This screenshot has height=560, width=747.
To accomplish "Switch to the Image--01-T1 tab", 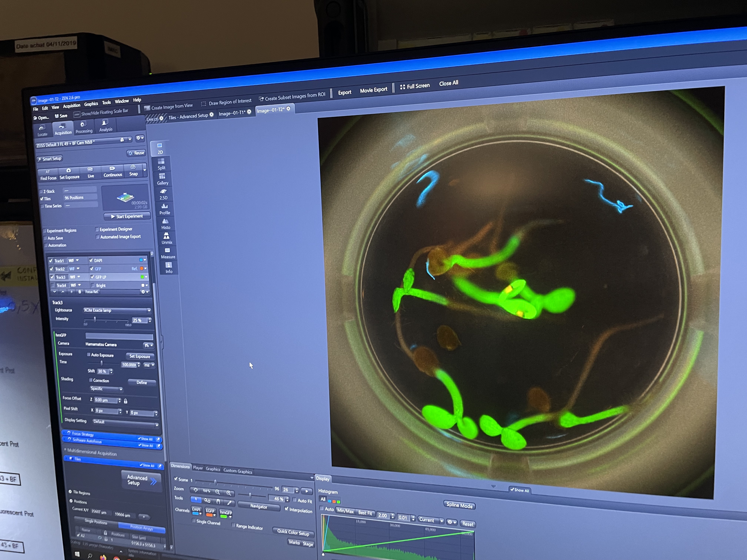I will [232, 113].
